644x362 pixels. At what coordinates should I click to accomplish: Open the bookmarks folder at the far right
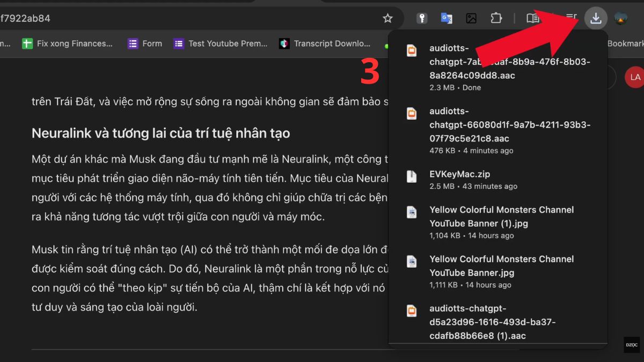coord(626,43)
